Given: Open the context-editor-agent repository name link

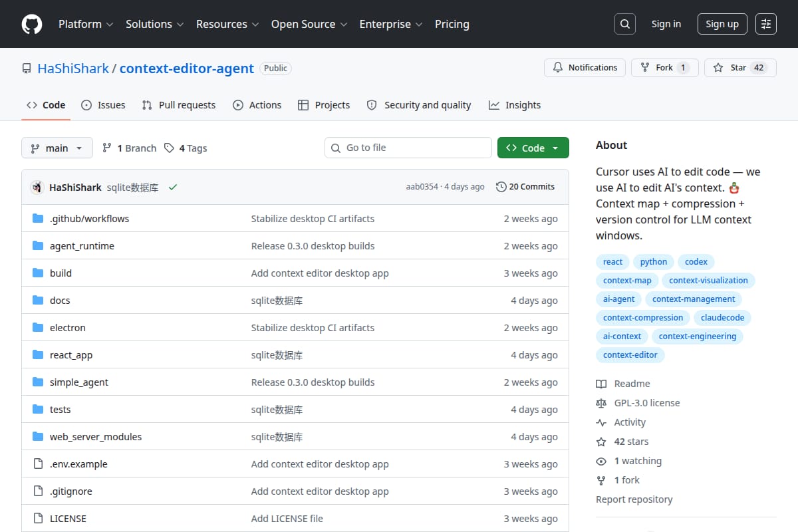Looking at the screenshot, I should [x=187, y=68].
